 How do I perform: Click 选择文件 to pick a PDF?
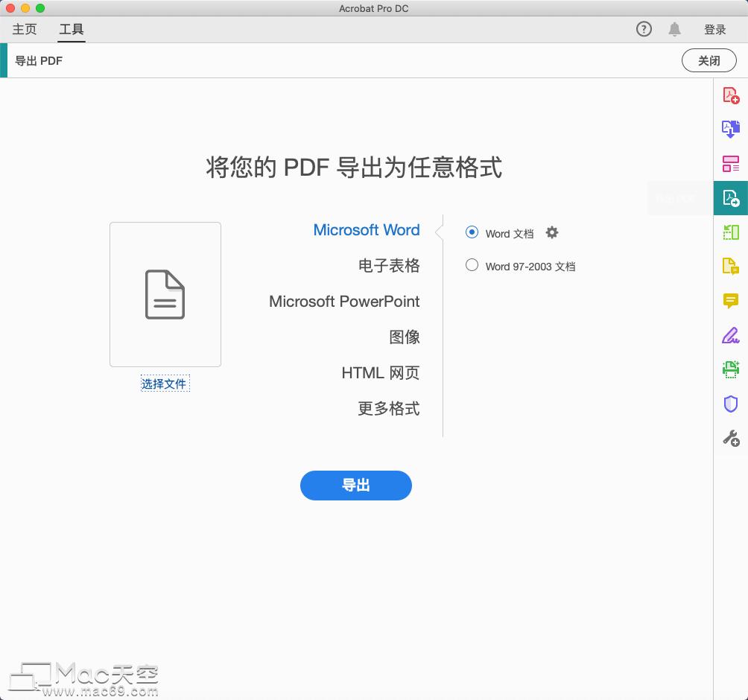pos(165,384)
